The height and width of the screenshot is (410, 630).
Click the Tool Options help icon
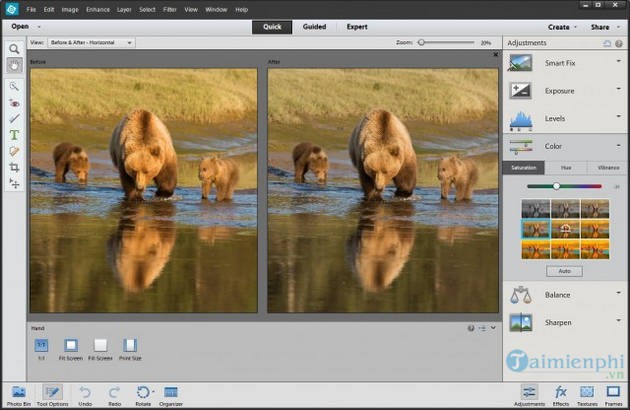click(x=471, y=328)
